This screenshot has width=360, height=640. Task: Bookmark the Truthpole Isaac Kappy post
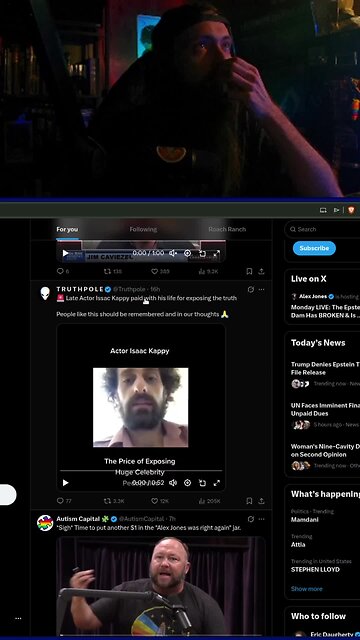[249, 501]
